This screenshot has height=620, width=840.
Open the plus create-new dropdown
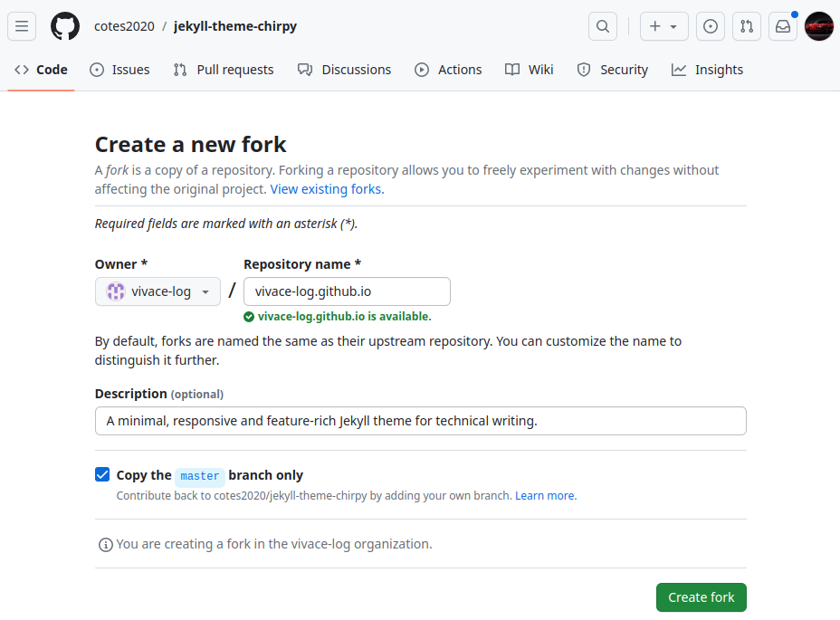[663, 26]
